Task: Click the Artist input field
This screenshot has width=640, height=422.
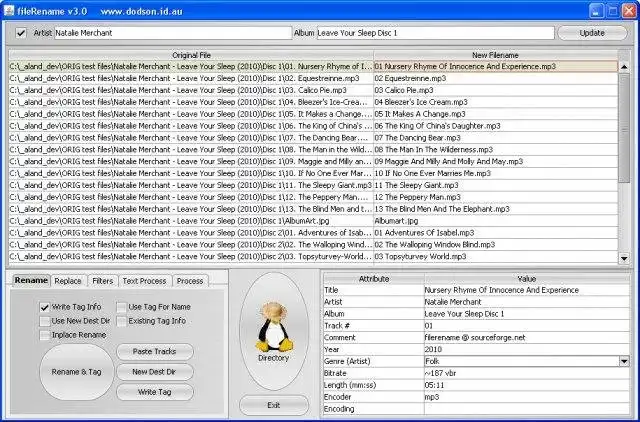Action: point(173,33)
